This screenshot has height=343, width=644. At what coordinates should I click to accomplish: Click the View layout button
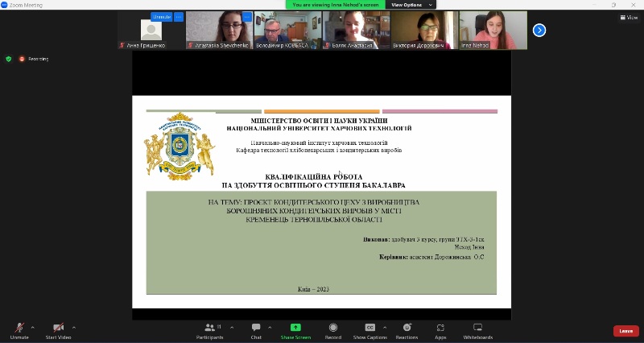[x=630, y=17]
